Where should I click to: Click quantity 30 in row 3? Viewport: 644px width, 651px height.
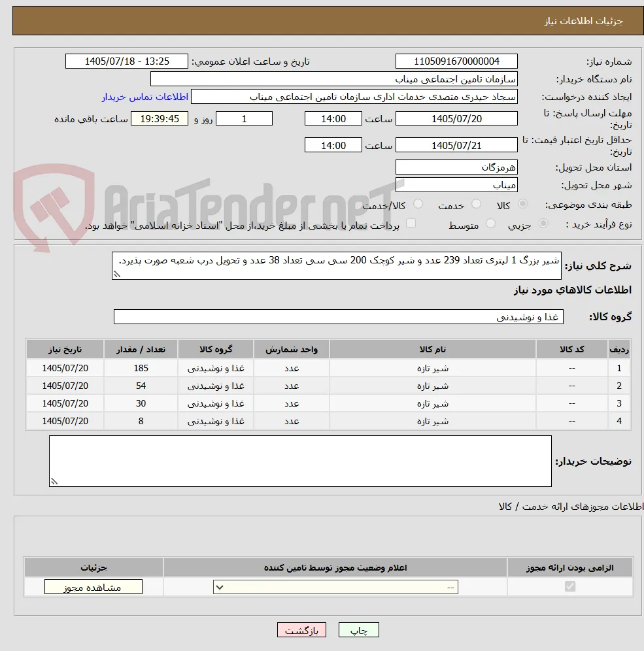(141, 403)
